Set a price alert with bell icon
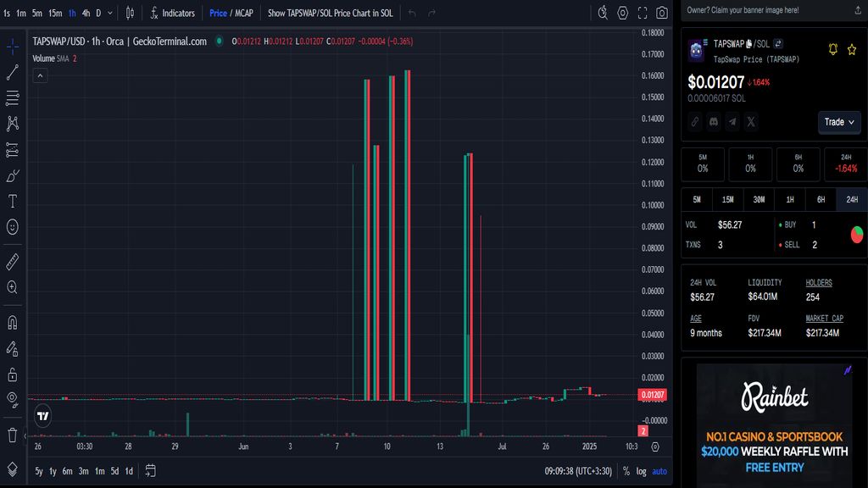868x488 pixels. (833, 49)
